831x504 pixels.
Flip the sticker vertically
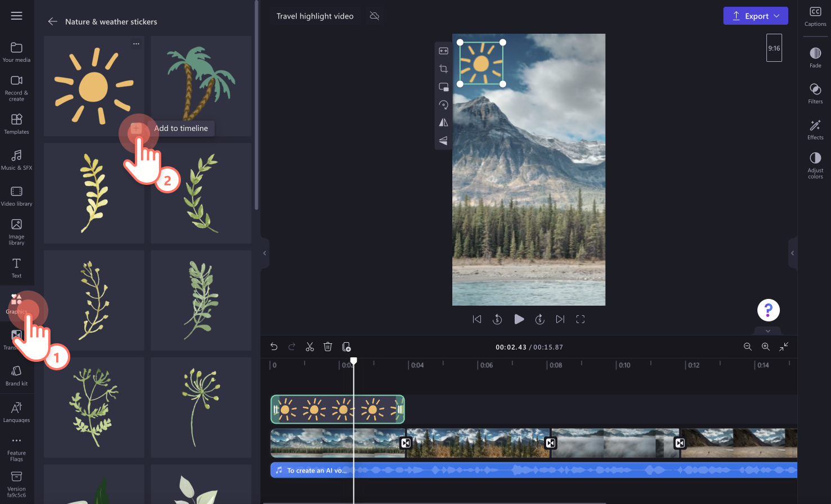point(443,140)
